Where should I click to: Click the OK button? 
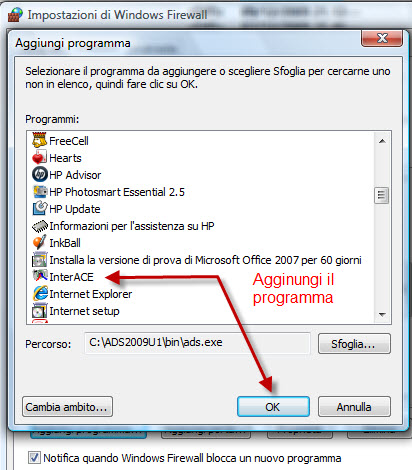pos(273,407)
